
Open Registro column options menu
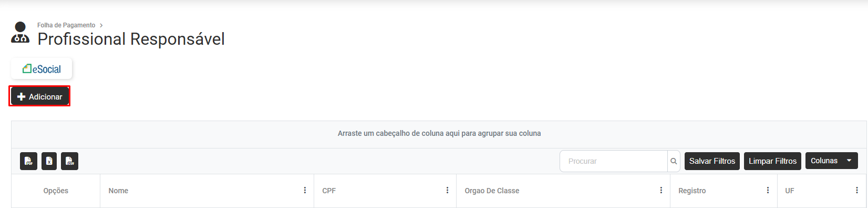[x=768, y=190]
